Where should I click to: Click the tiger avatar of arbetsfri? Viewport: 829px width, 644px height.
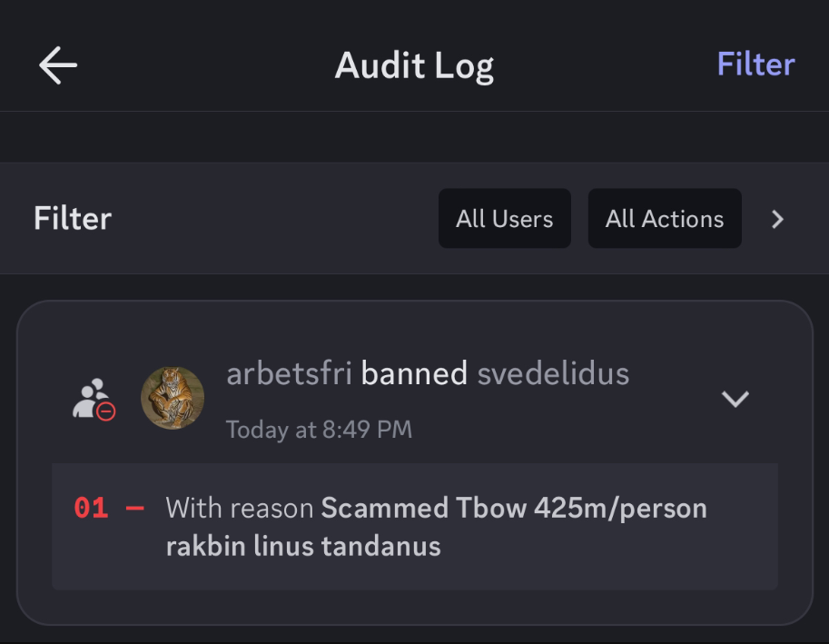pos(173,398)
